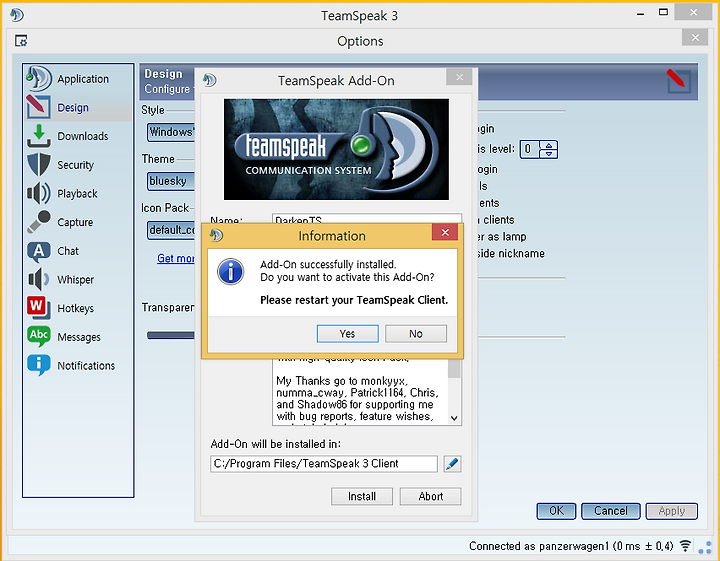Click the level value field showing 0
720x561 pixels.
click(x=530, y=149)
